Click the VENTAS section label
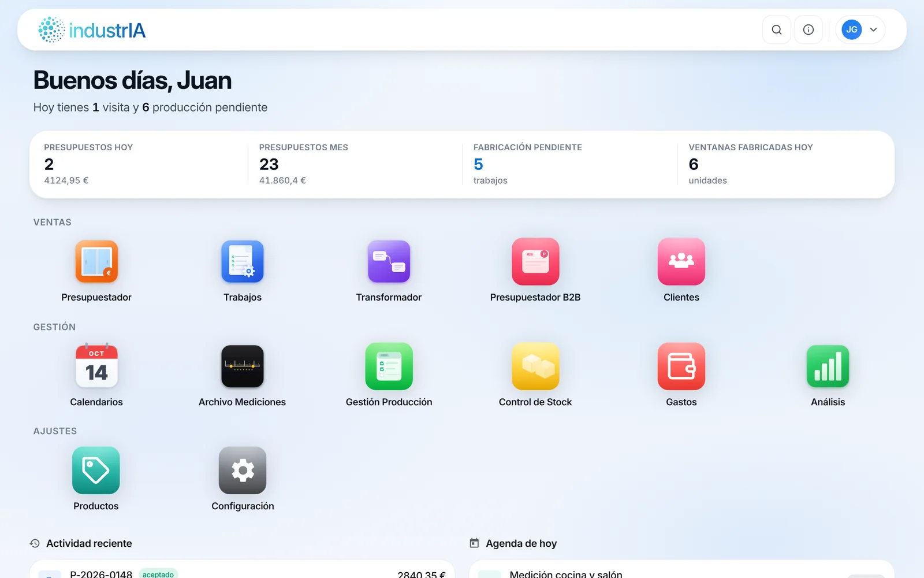 (x=53, y=223)
